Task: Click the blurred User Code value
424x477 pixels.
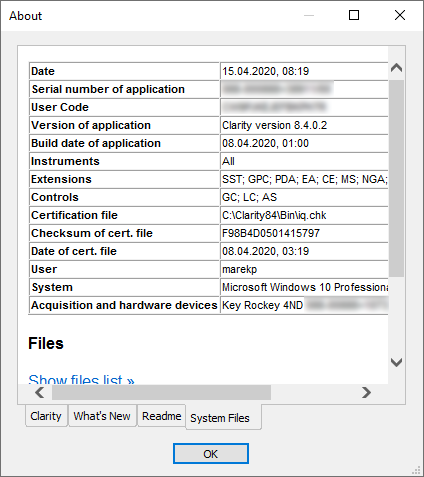Action: pos(274,107)
